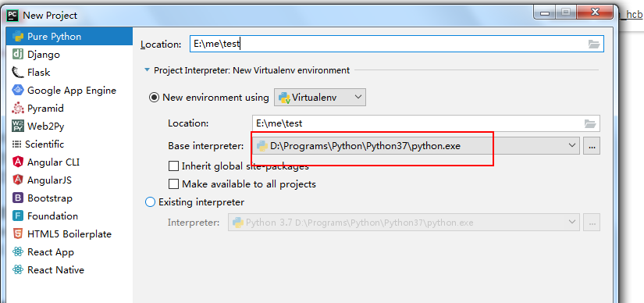This screenshot has height=303, width=644.
Task: Choose the Angular CLI icon
Action: click(x=18, y=162)
